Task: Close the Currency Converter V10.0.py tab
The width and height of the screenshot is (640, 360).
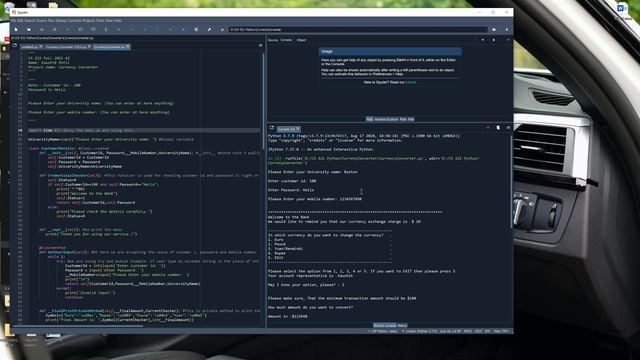Action: pos(89,47)
